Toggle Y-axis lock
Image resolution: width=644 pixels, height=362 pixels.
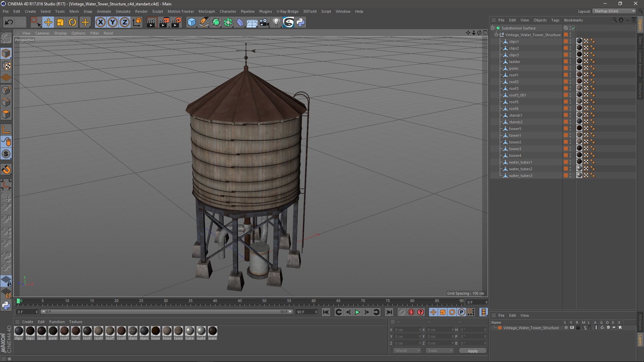click(x=113, y=22)
